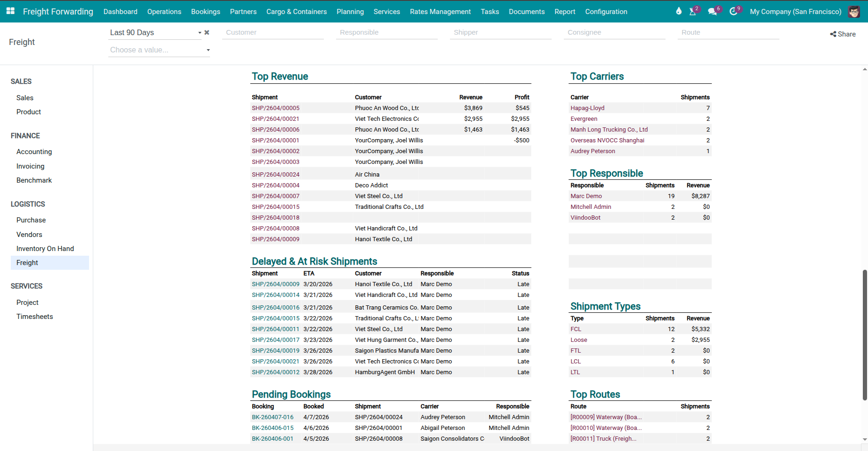Open the user profile avatar
The image size is (868, 451).
tap(854, 11)
